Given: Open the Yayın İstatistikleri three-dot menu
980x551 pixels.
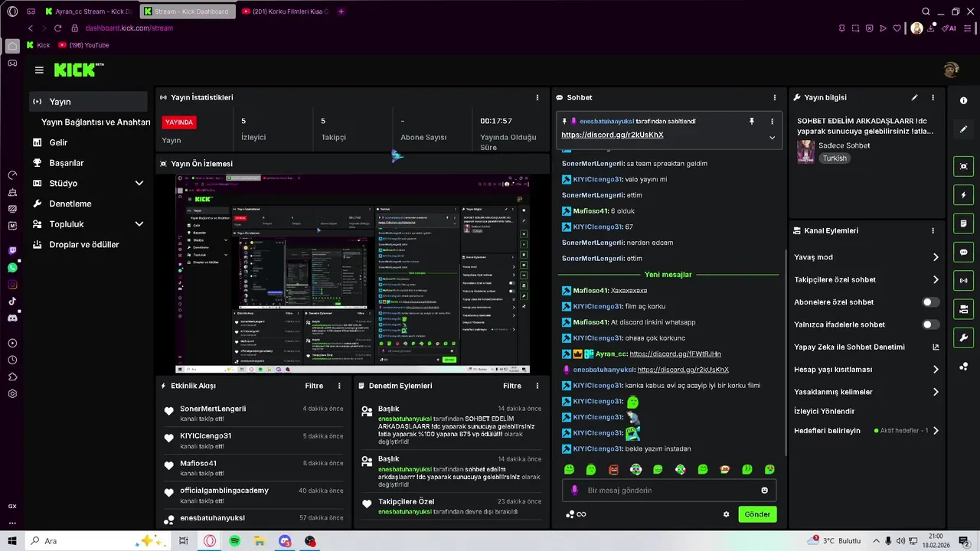Looking at the screenshot, I should point(537,97).
